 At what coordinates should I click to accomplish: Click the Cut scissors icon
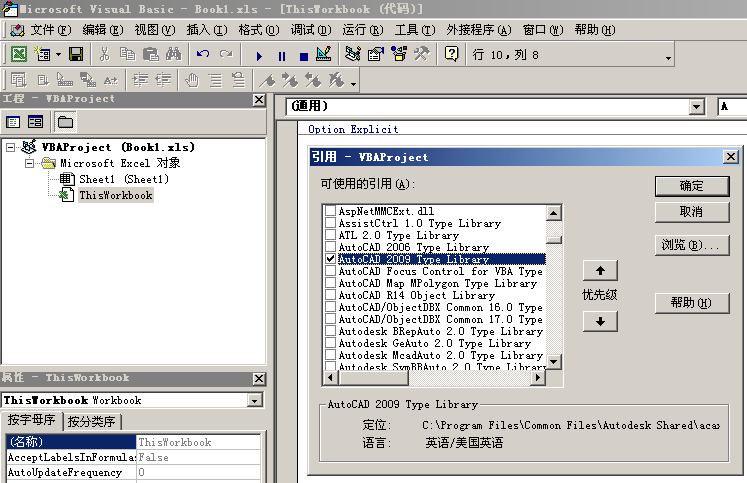click(x=104, y=54)
